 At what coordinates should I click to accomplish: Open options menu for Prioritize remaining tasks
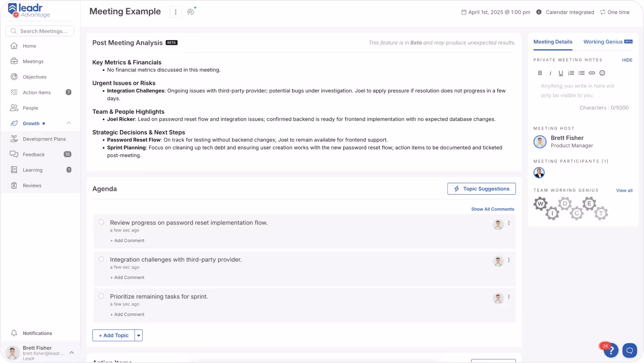click(x=509, y=297)
